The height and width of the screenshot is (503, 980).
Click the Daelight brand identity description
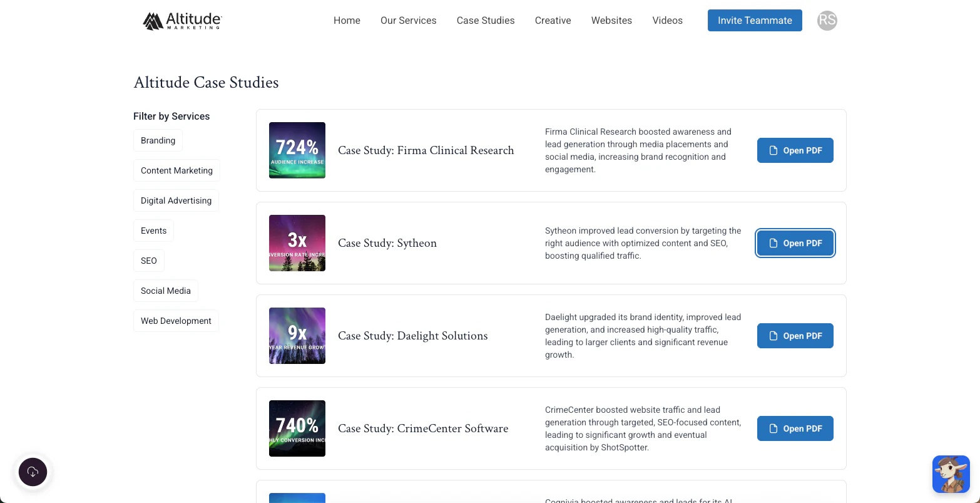click(643, 336)
